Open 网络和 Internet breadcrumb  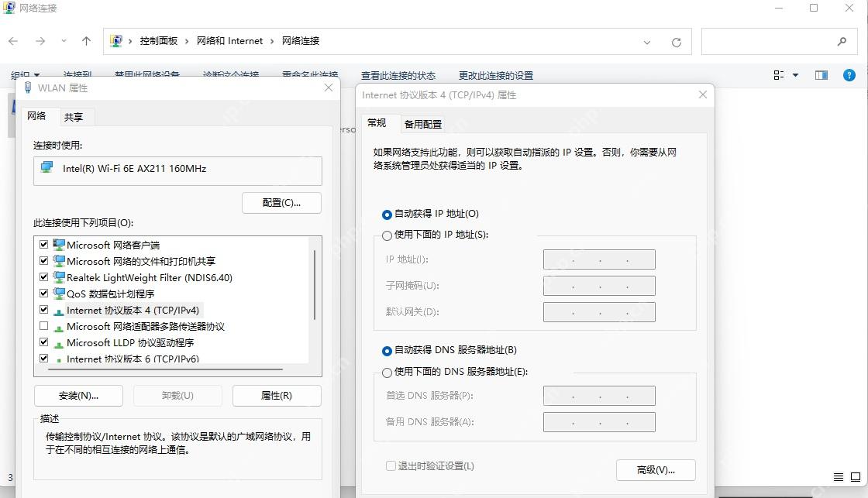[229, 41]
